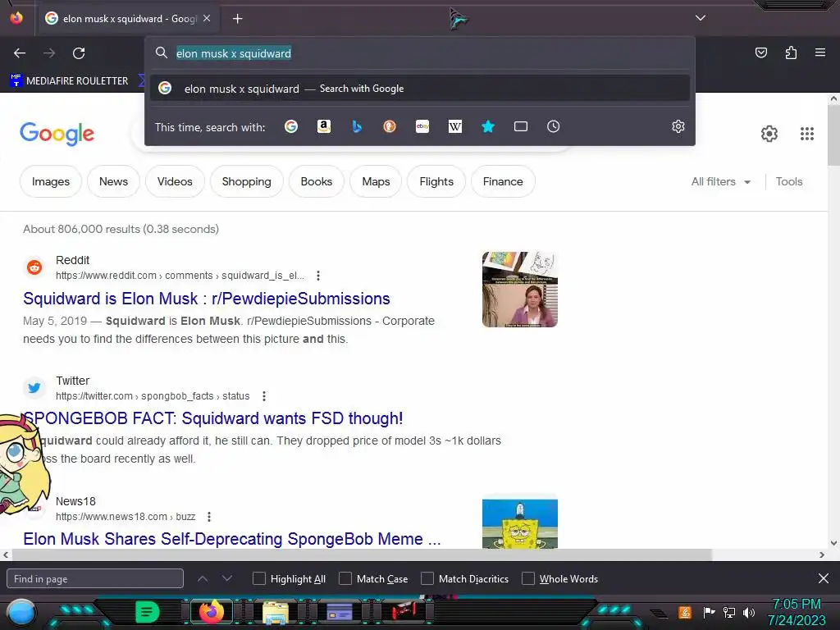
Task: Enable Whole Words checkbox
Action: point(528,578)
